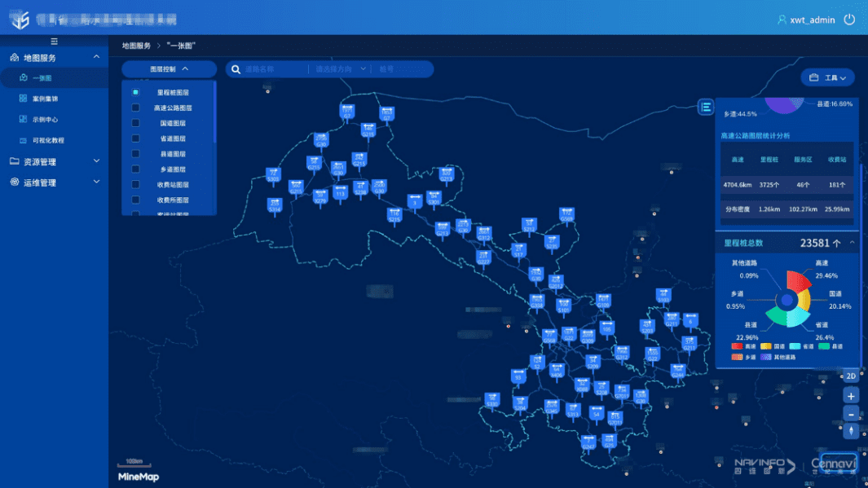Screen dimensions: 868x488
Task: Click the 道路名称 search input field
Action: pos(273,69)
